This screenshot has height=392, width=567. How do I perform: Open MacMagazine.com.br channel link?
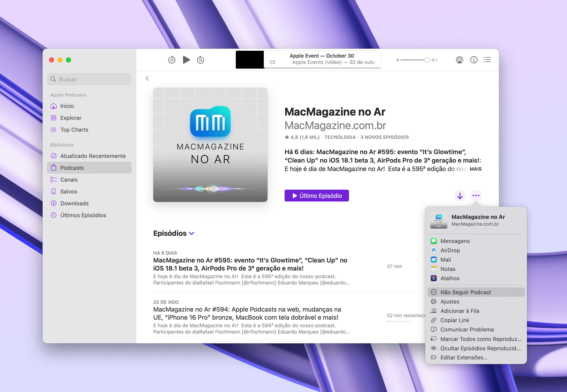click(x=335, y=126)
